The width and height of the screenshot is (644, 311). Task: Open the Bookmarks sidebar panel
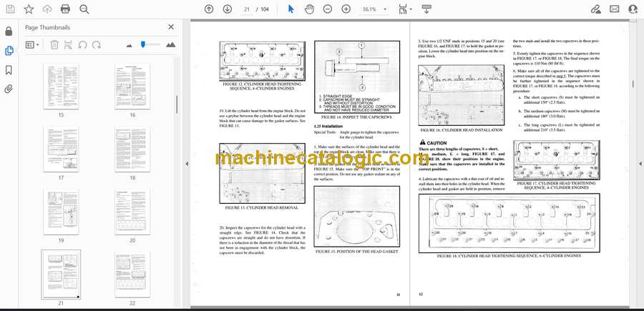click(x=9, y=70)
